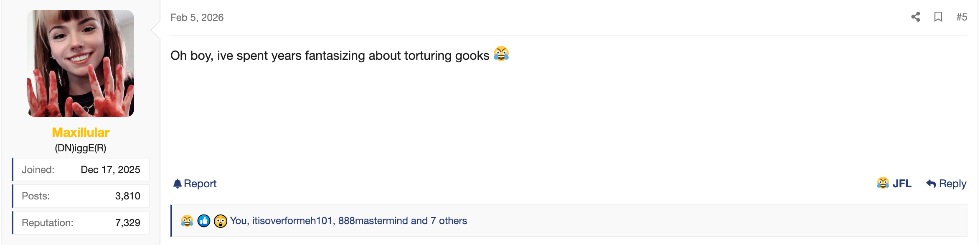The height and width of the screenshot is (245, 980).
Task: Click the blue thumbs-up reaction icon
Action: 203,221
